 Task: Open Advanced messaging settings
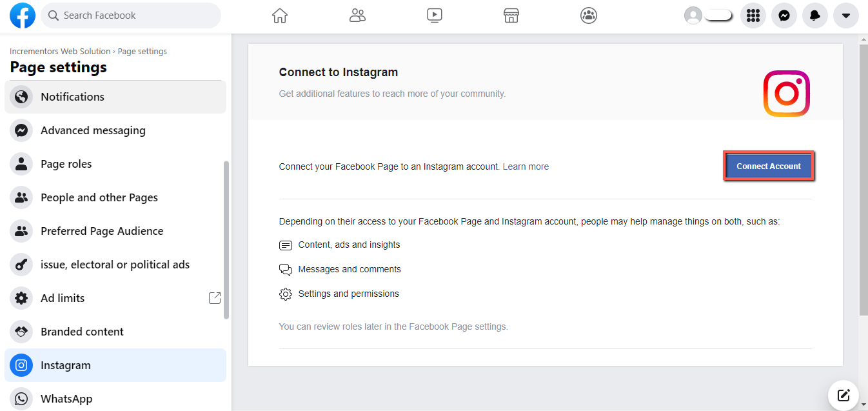pos(115,130)
